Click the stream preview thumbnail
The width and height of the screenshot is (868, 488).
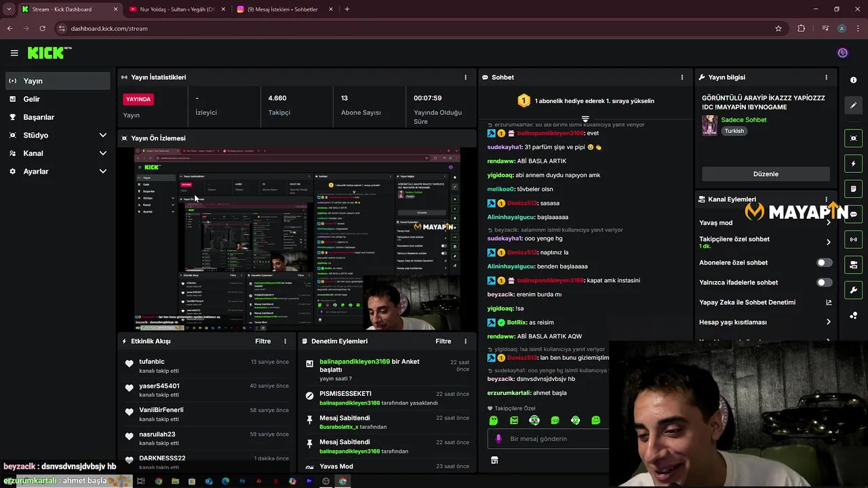click(297, 239)
